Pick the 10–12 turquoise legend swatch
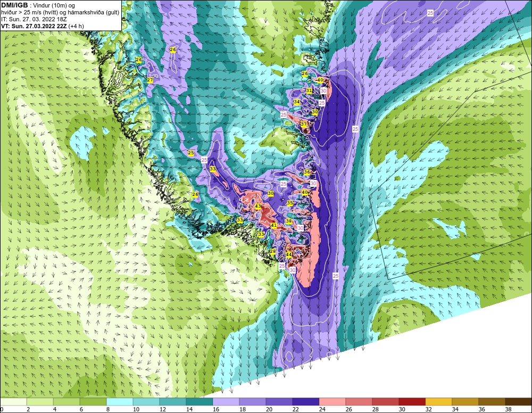Image resolution: width=532 pixels, height=413 pixels. [146, 401]
